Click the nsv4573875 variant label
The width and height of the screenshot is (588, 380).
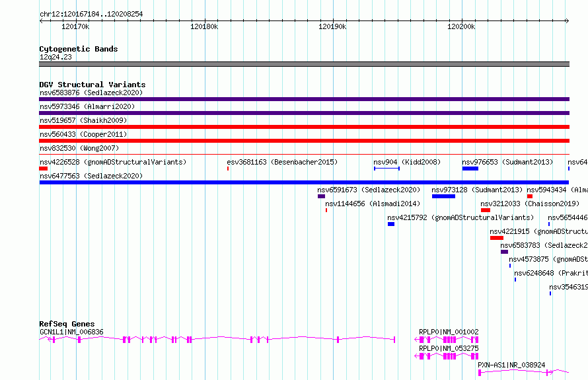548,259
